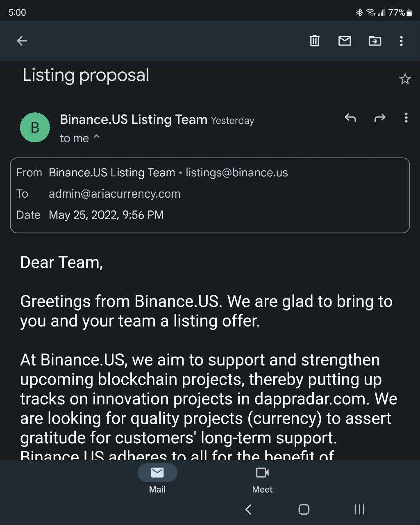Viewport: 420px width, 525px height.
Task: Select the listings@binance.us sender address
Action: [237, 173]
